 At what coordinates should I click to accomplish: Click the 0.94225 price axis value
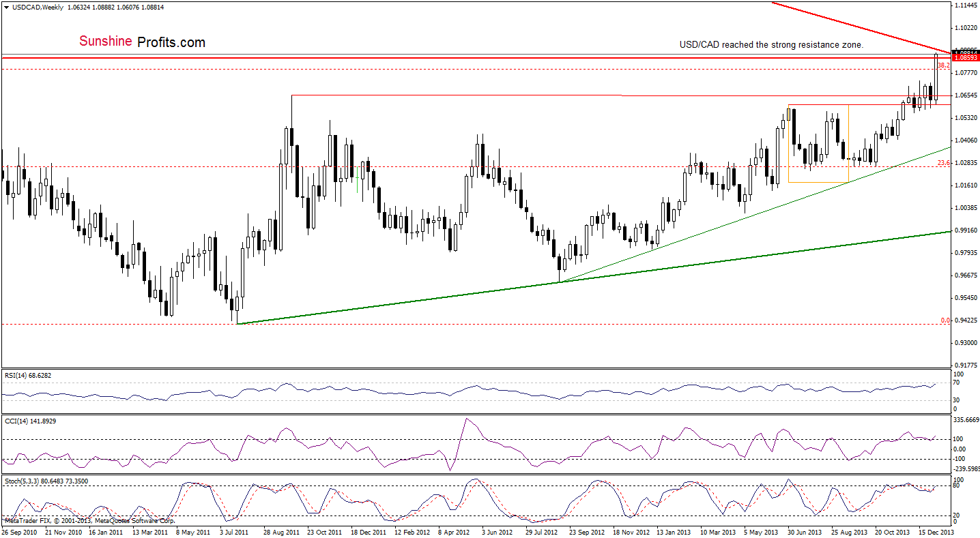click(x=967, y=320)
